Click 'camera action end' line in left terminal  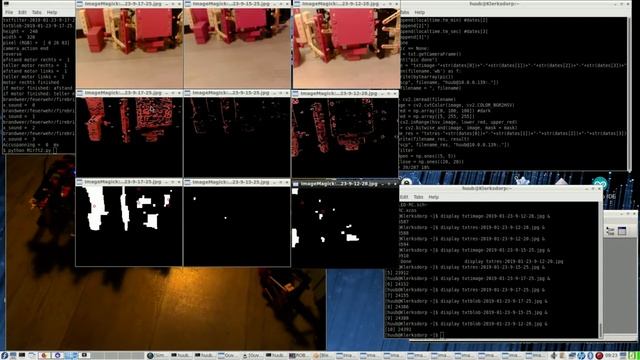[x=25, y=48]
